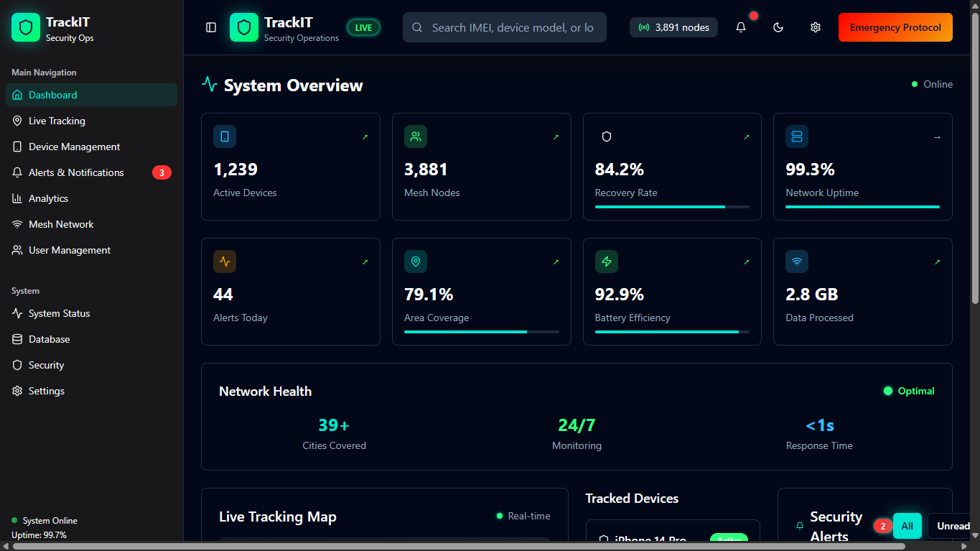Image resolution: width=980 pixels, height=551 pixels.
Task: Click the 3,891 nodes signal indicator
Action: (673, 27)
